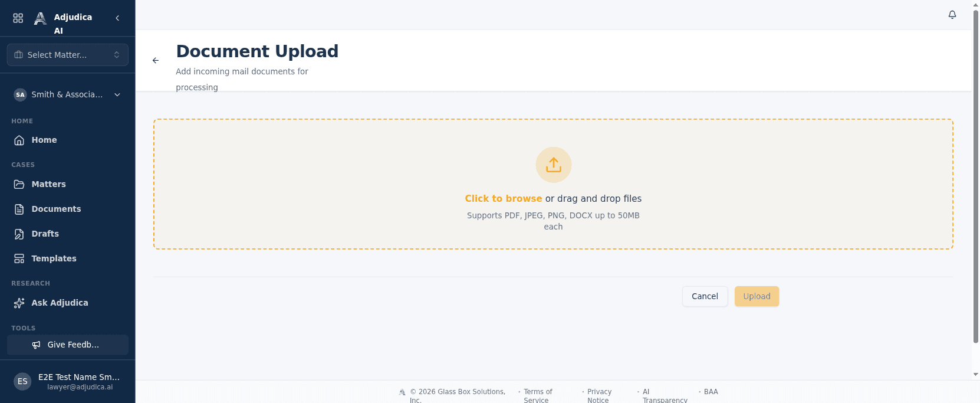Open the apps grid icon
The width and height of the screenshot is (980, 403).
pyautogui.click(x=18, y=18)
